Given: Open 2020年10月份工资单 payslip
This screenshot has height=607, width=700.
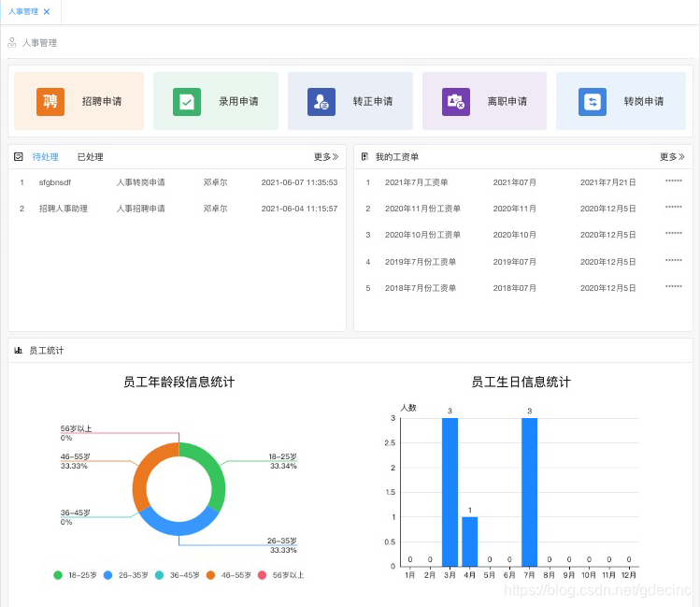Looking at the screenshot, I should pyautogui.click(x=422, y=235).
